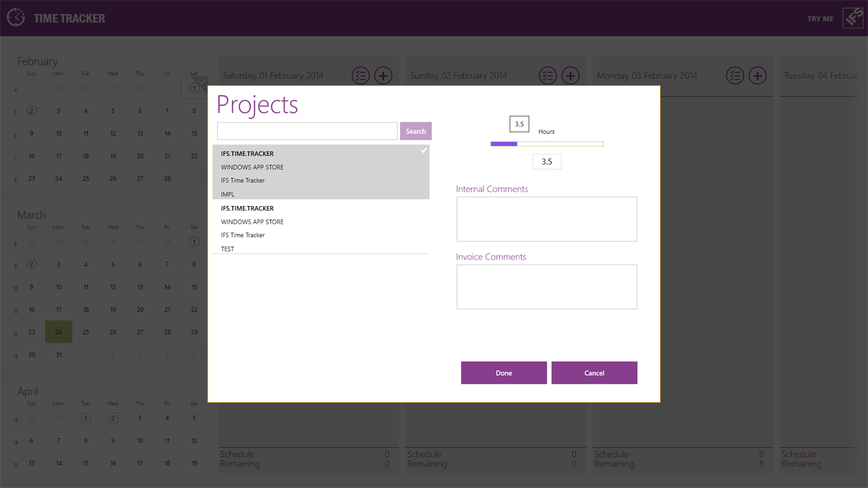Image resolution: width=868 pixels, height=488 pixels.
Task: Click the 3.5 hours value box below slider
Action: (x=547, y=161)
